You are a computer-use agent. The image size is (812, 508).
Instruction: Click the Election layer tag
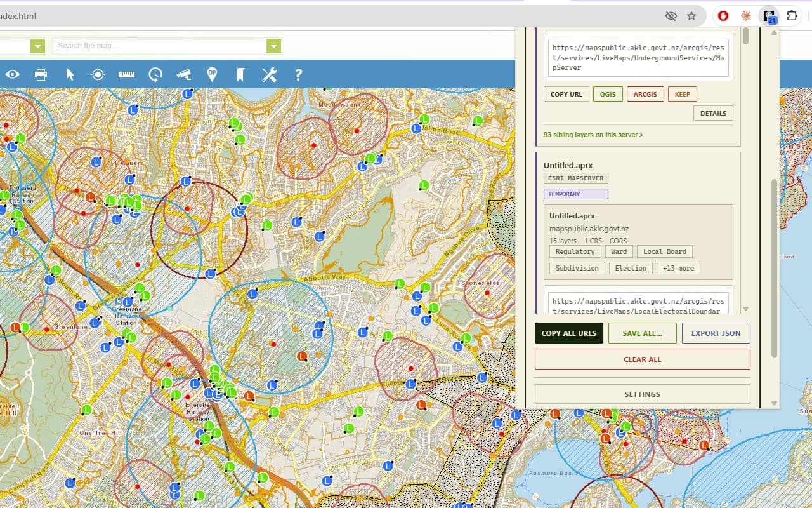tap(631, 268)
